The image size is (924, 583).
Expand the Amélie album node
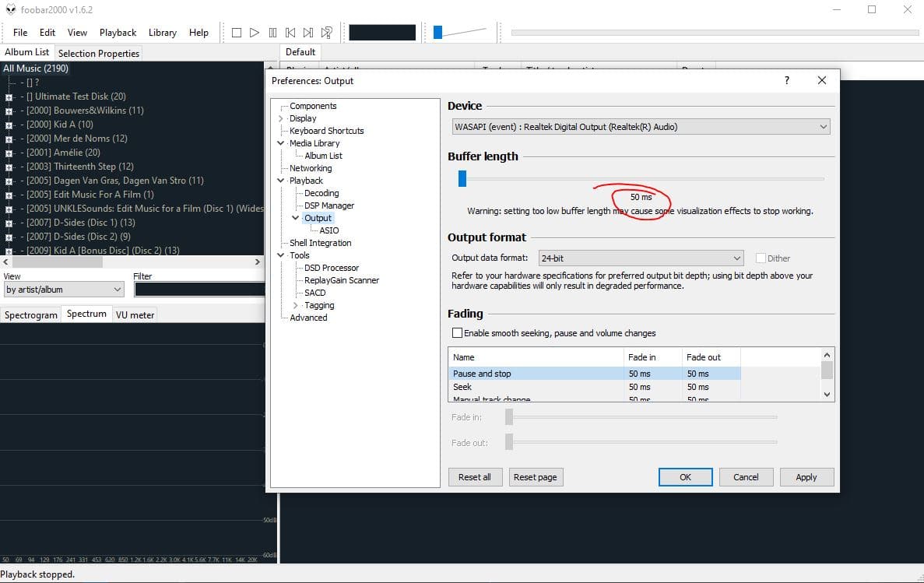pos(9,153)
